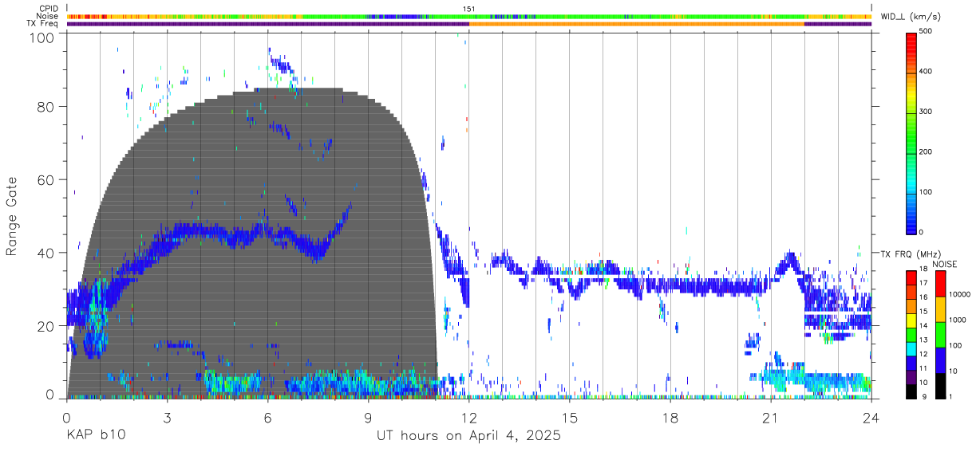This screenshot has width=980, height=452.
Task: Click the '16' tick on TX FRQ legend
Action: (924, 297)
